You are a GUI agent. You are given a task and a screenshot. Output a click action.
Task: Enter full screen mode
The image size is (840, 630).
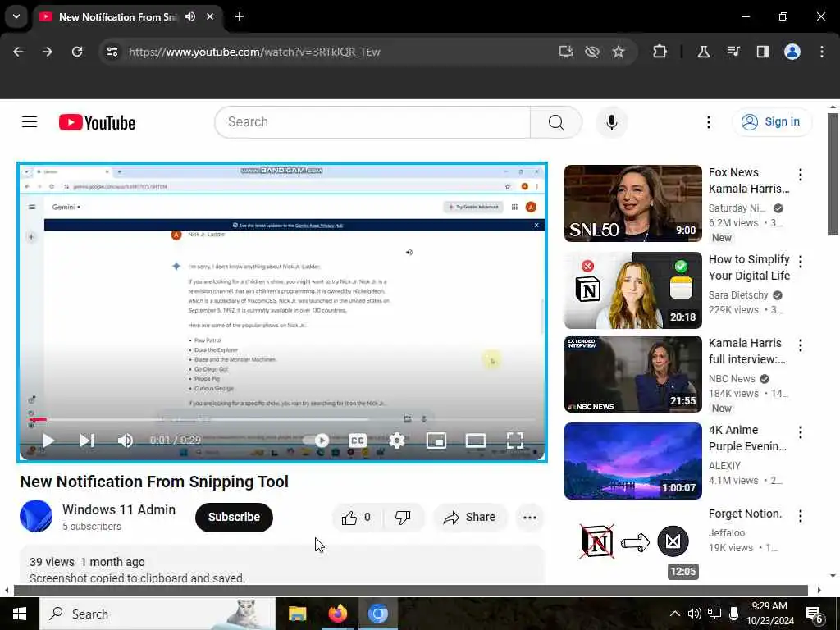(x=515, y=441)
